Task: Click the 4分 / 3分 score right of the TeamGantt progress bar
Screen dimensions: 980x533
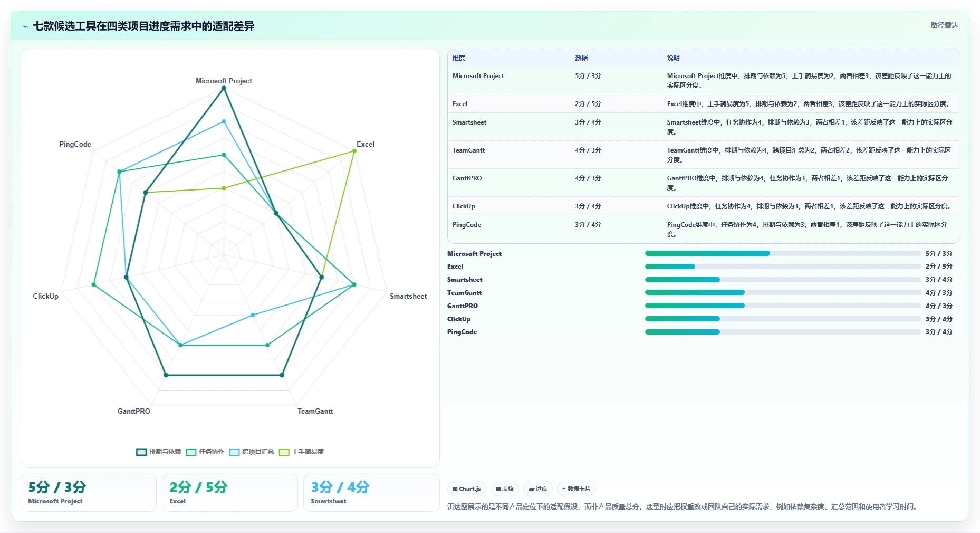Action: [939, 293]
